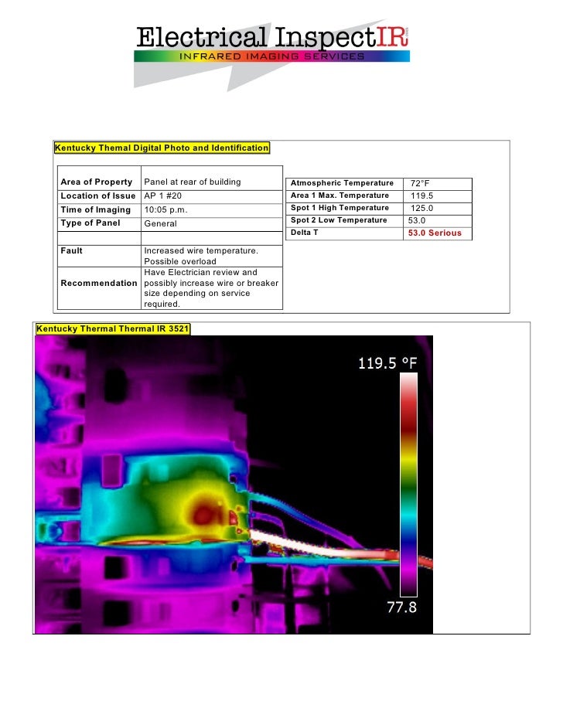Select the '119.5 °F' scale maximum label
Image resolution: width=563 pixels, height=728 pixels.
[x=387, y=363]
